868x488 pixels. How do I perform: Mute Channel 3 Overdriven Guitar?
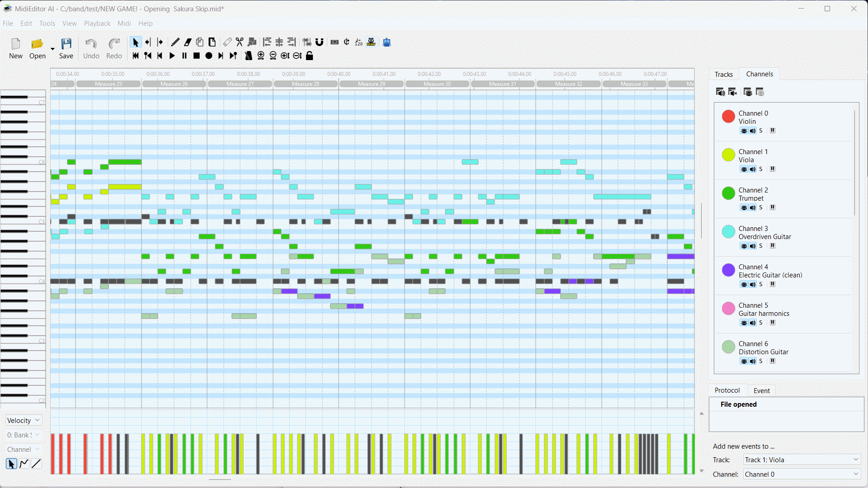[x=752, y=246]
